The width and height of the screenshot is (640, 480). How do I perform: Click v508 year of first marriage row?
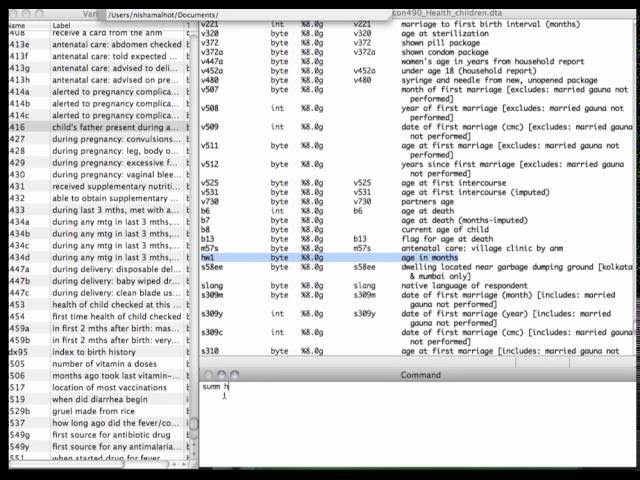coord(412,113)
